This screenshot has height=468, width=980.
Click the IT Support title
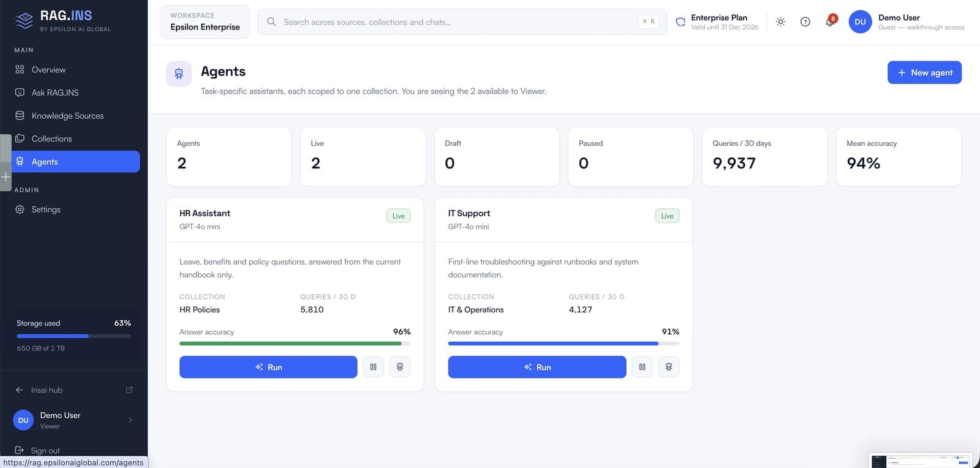coord(469,213)
